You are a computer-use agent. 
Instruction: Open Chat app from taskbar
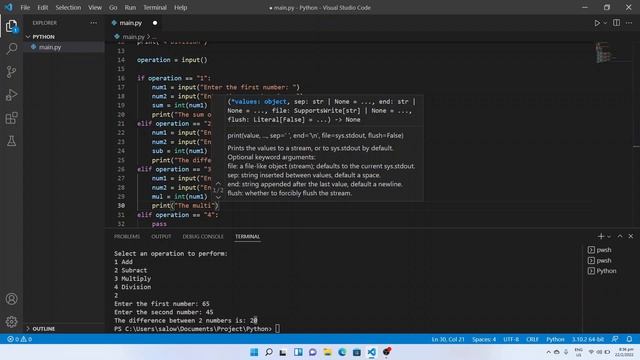point(313,352)
